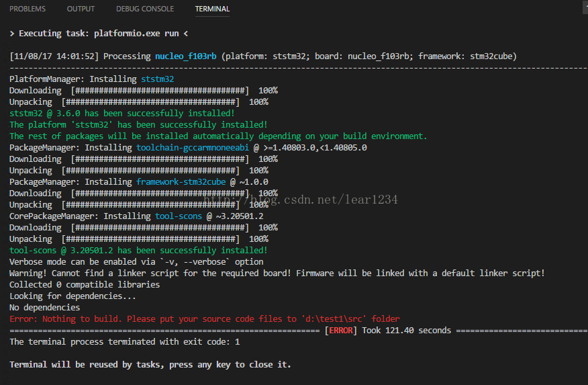
Task: Click the blue ststm32 platform name in the PlatformManager line
Action: tap(158, 79)
